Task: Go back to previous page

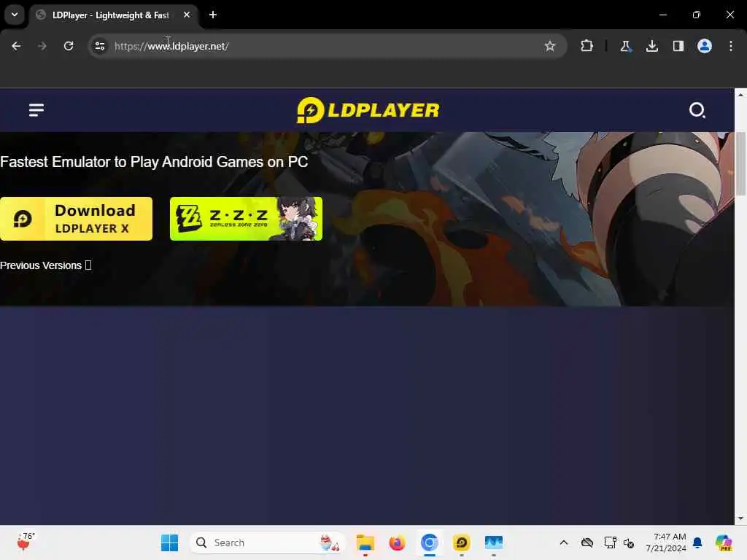Action: [x=16, y=46]
